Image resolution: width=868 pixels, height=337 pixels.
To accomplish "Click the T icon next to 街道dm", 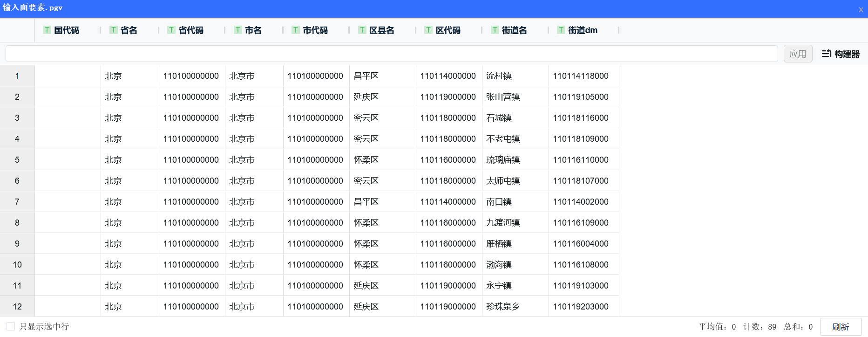I will point(561,30).
